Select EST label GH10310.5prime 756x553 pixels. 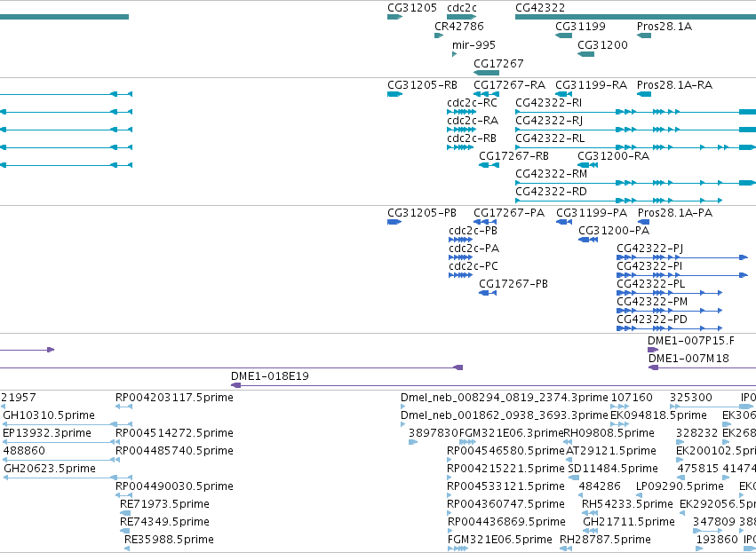tap(49, 416)
